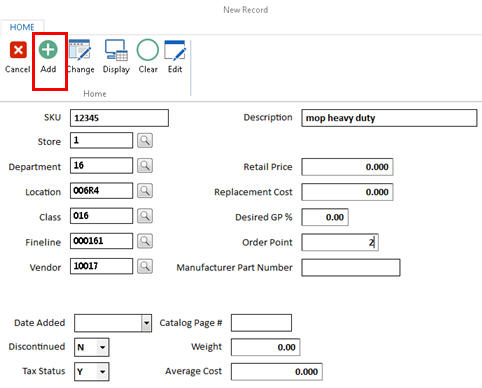Select the Desired GP % field

click(325, 217)
